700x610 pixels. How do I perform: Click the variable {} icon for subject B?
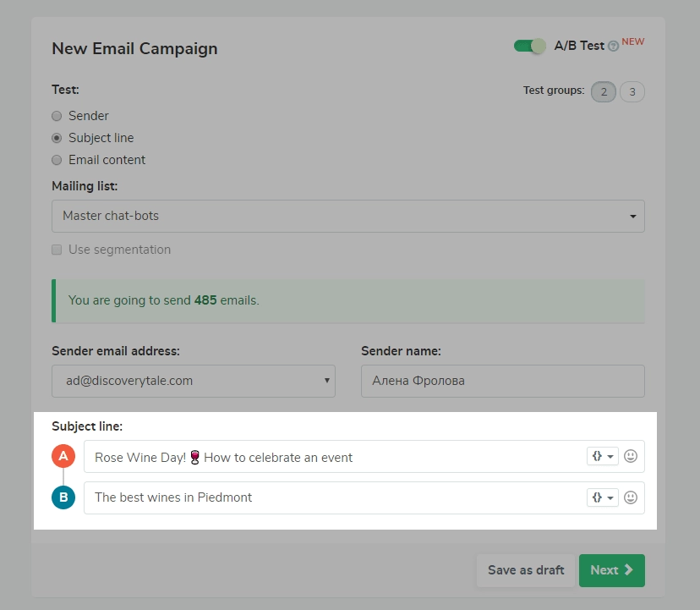(598, 497)
